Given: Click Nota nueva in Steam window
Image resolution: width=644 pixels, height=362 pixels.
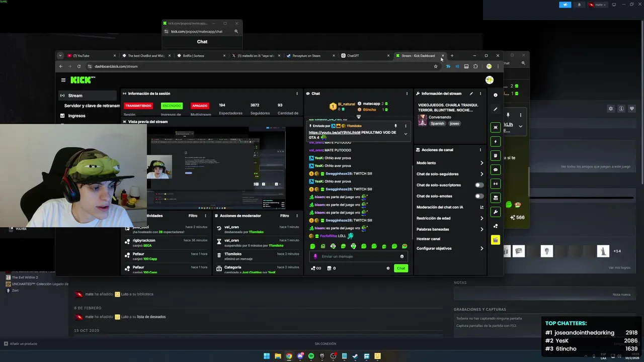Looking at the screenshot, I should 621,294.
